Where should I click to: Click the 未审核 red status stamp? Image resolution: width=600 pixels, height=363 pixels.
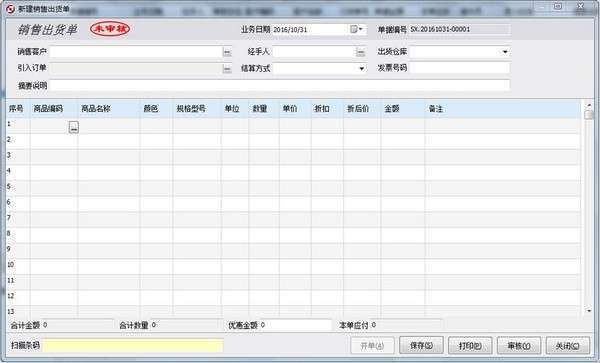110,29
